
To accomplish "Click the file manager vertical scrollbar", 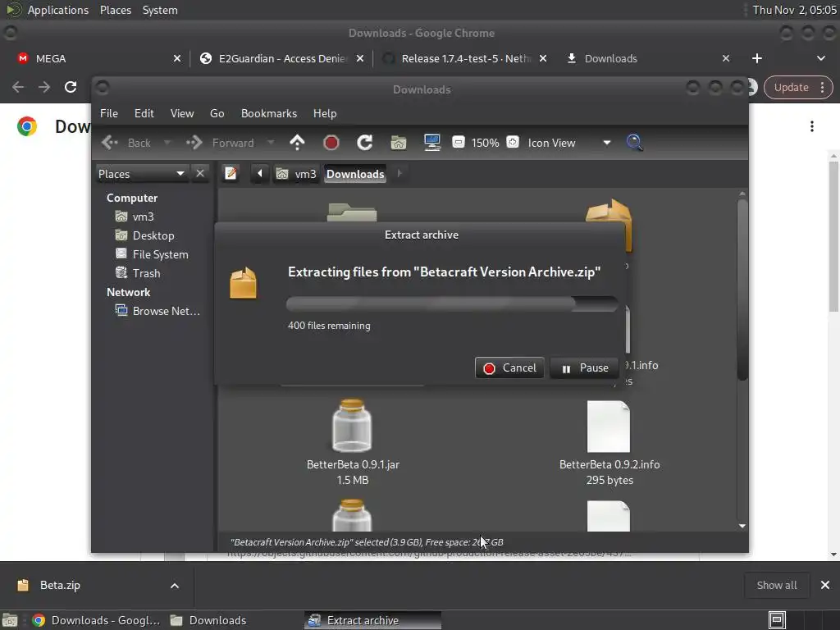I will [x=742, y=290].
